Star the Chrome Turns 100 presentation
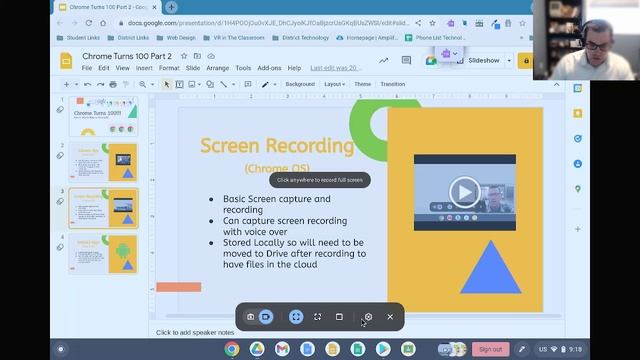Screen dimensions: 640x360 [x=184, y=56]
